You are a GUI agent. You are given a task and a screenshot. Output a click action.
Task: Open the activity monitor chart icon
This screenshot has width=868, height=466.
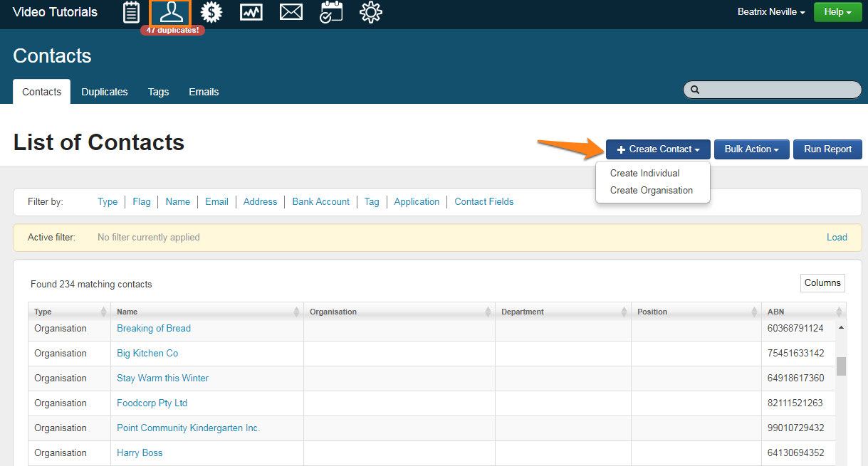[251, 12]
